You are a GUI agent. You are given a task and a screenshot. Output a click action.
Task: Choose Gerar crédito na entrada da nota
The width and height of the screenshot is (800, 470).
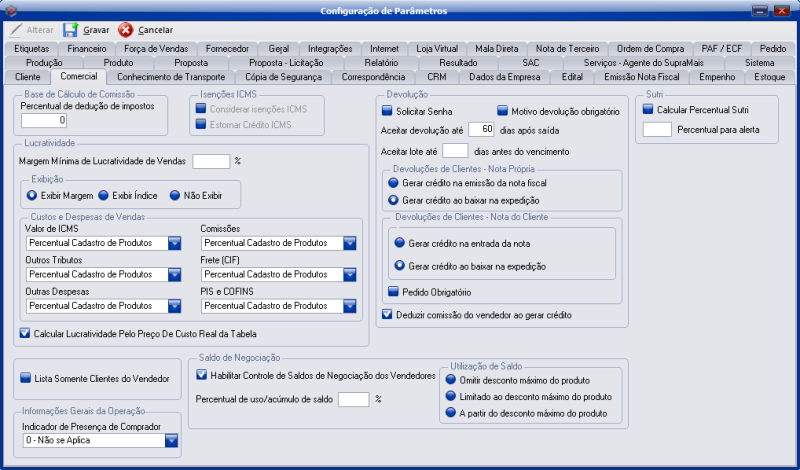pyautogui.click(x=399, y=243)
